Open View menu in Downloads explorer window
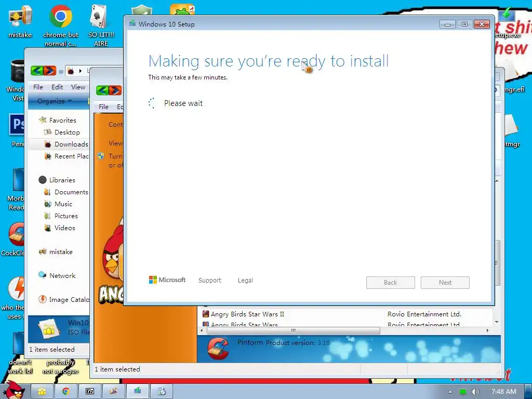 click(x=78, y=87)
